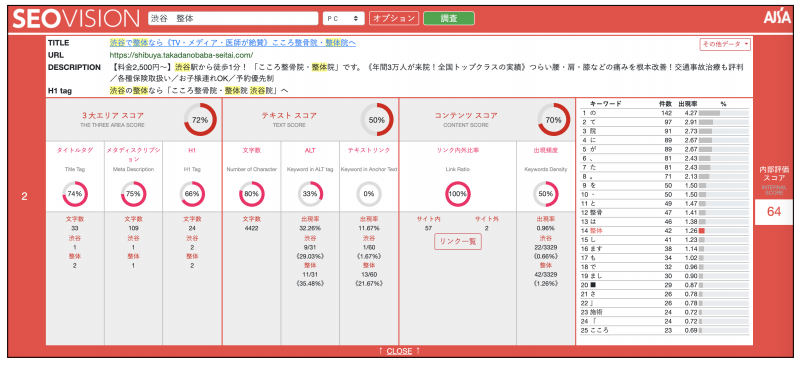Click the 文字数 4422 value
The width and height of the screenshot is (801, 365).
[252, 228]
